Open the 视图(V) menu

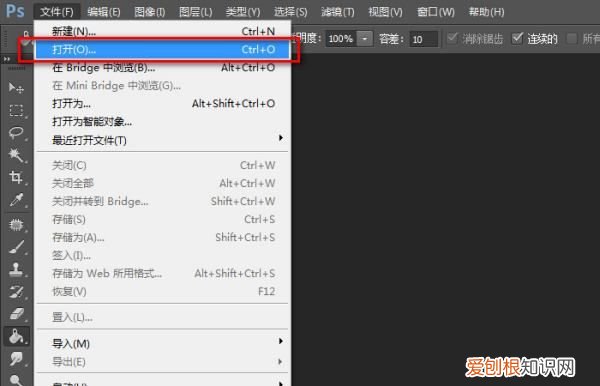point(385,12)
